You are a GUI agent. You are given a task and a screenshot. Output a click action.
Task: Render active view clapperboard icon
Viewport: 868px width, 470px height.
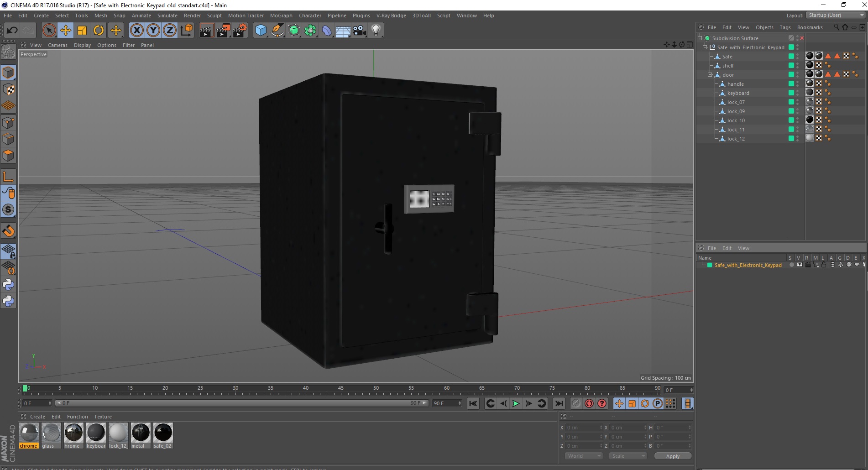coord(206,31)
